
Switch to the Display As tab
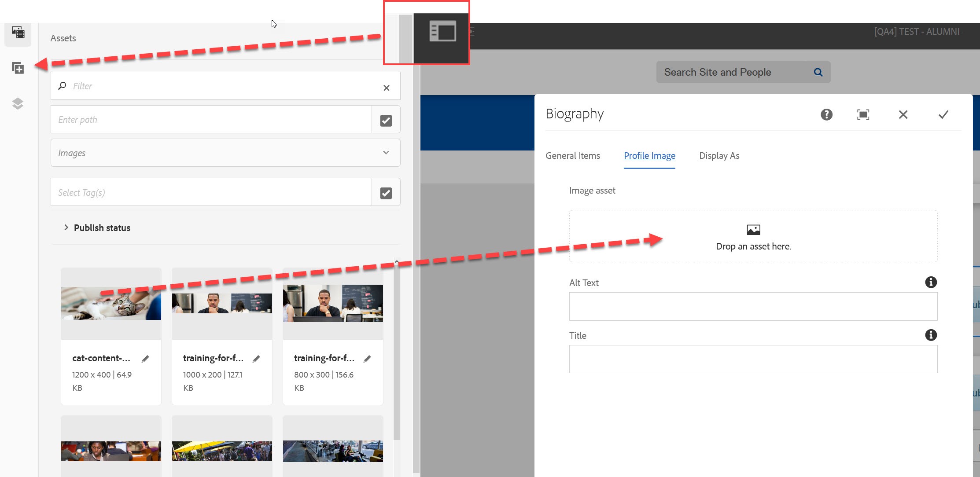[719, 156]
